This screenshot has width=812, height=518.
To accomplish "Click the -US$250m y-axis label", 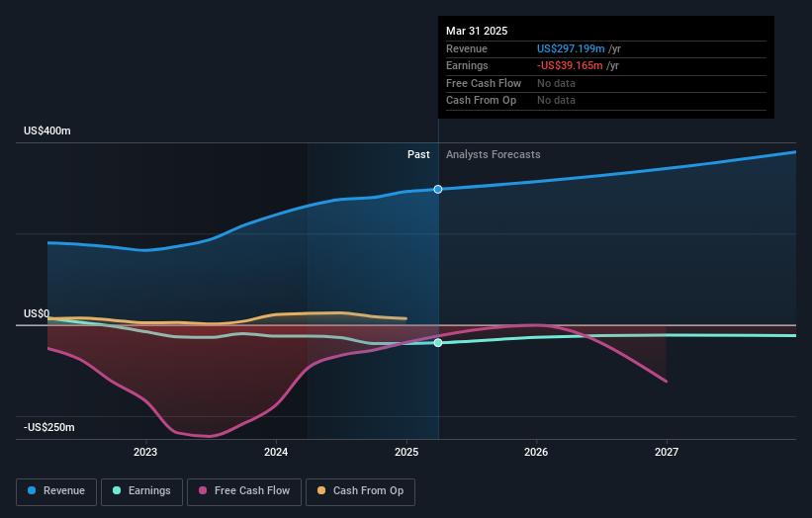I will pos(49,427).
